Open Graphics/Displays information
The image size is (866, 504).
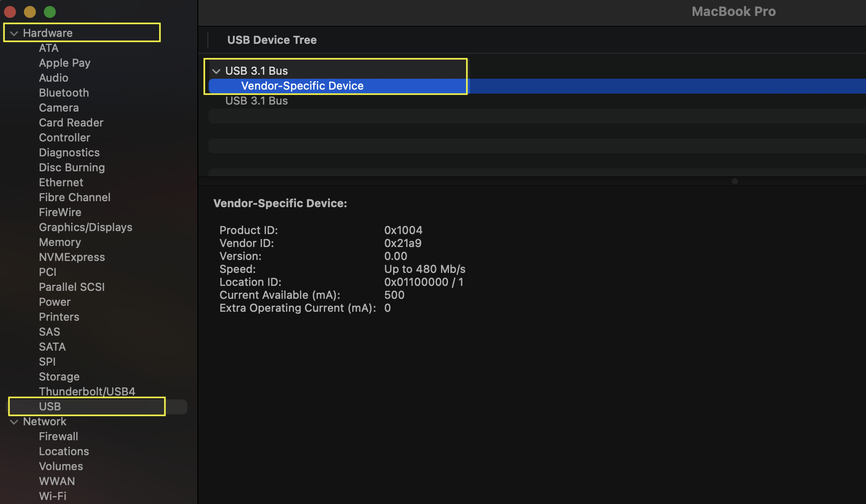[85, 228]
